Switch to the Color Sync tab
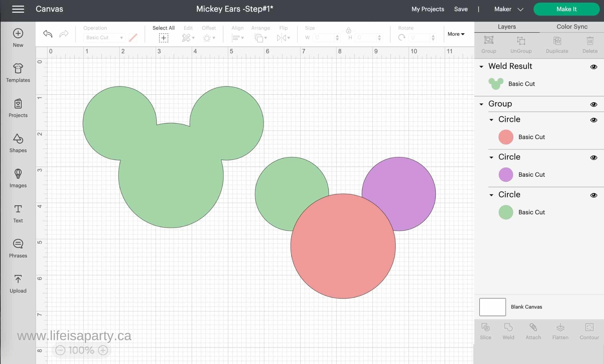The width and height of the screenshot is (604, 364). point(572,27)
